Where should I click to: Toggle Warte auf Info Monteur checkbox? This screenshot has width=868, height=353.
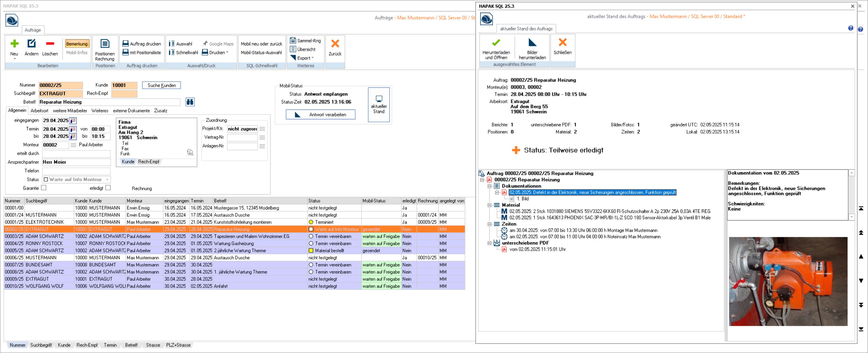(46, 179)
